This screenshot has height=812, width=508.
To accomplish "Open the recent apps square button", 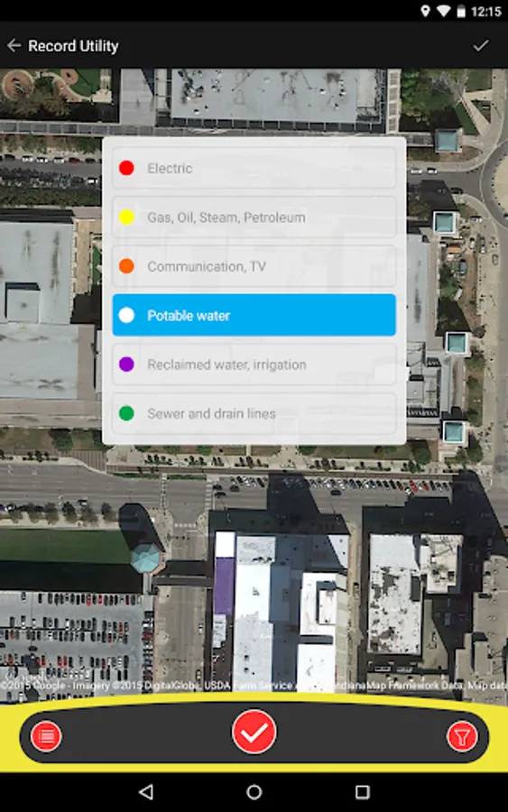I will click(362, 791).
